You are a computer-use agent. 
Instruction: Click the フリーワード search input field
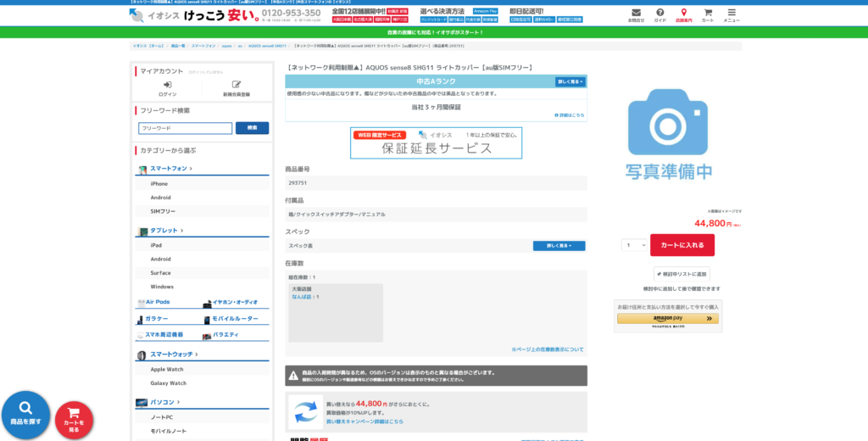tap(185, 128)
